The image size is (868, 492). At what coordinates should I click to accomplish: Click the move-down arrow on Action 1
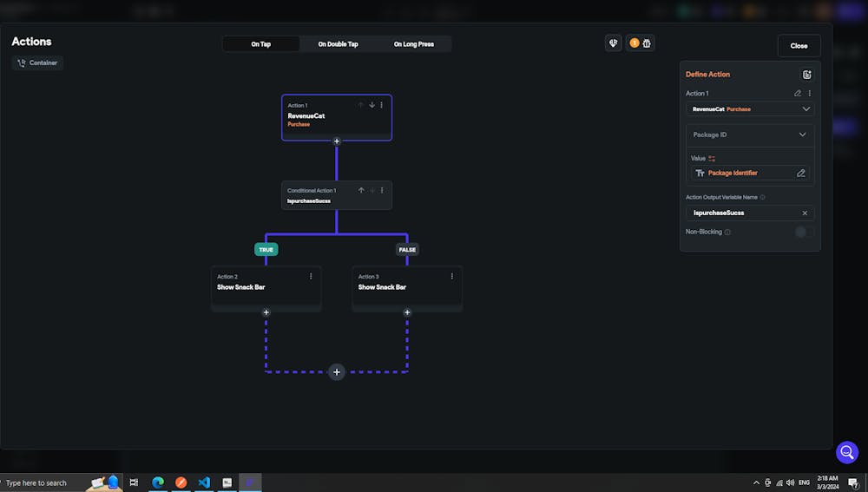(x=372, y=105)
